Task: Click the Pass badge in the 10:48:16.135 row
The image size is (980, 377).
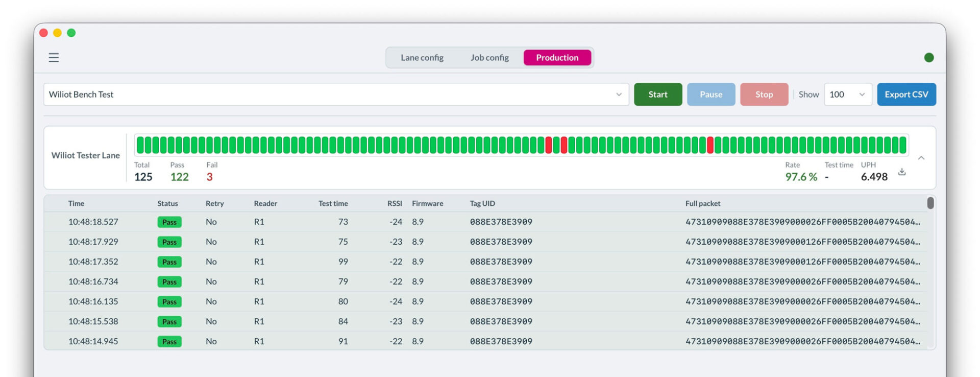Action: [169, 302]
